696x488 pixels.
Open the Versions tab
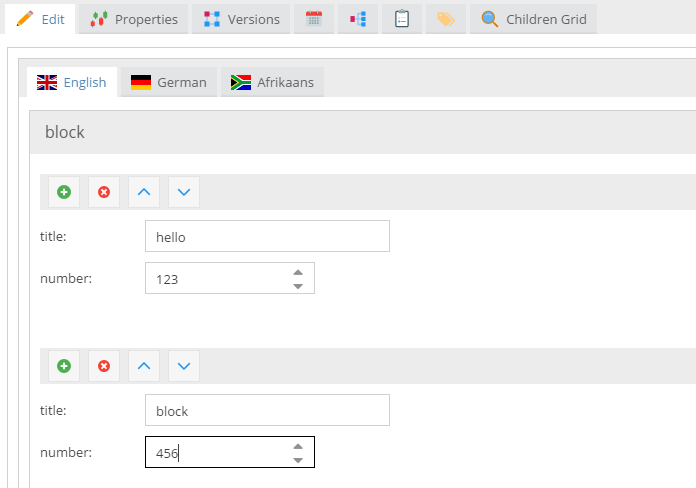(x=241, y=19)
